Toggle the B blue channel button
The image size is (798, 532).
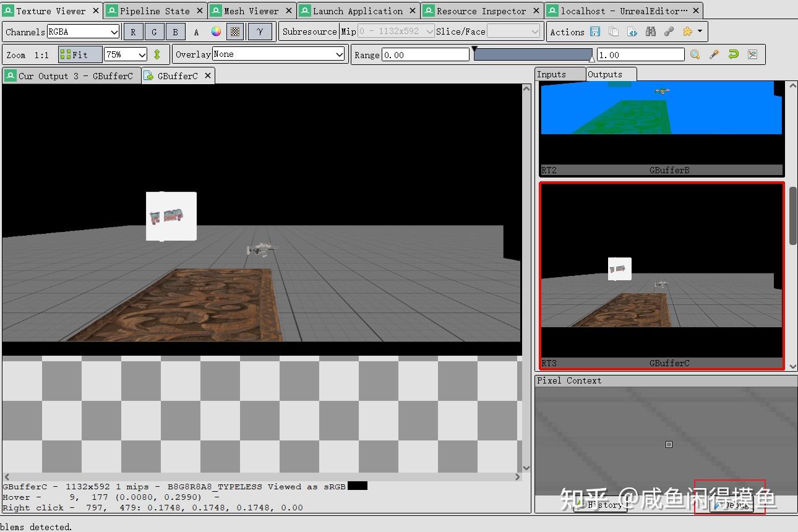pyautogui.click(x=176, y=32)
